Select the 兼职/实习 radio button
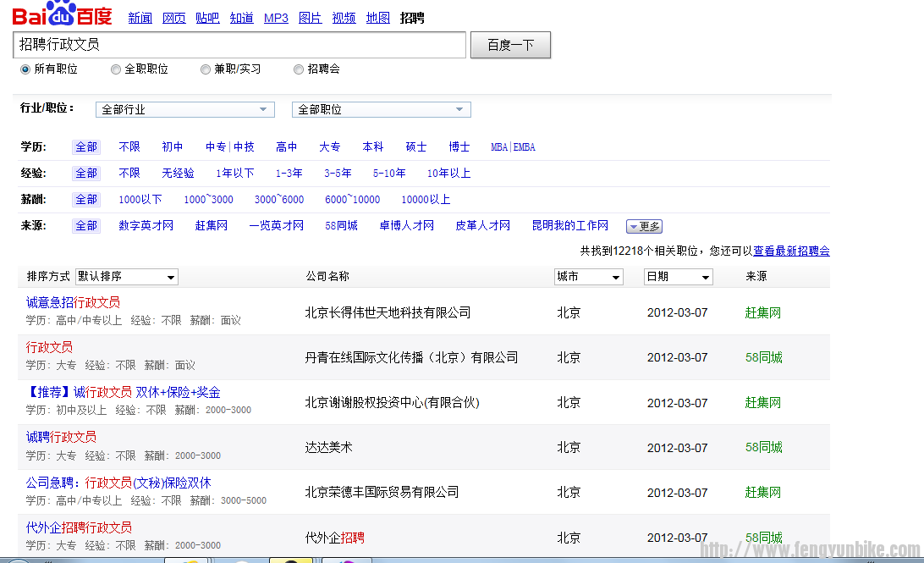Screen dimensions: 924x563 coord(204,69)
